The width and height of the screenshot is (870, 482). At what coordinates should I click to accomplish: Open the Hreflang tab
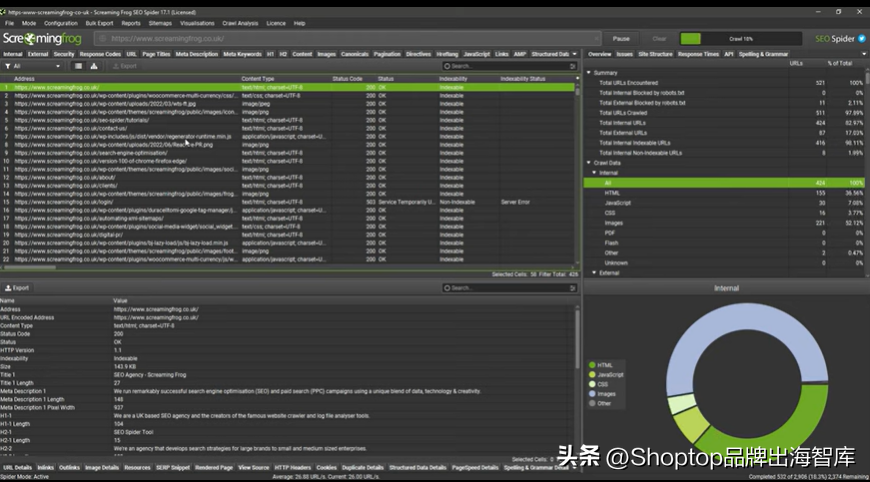[x=447, y=54]
